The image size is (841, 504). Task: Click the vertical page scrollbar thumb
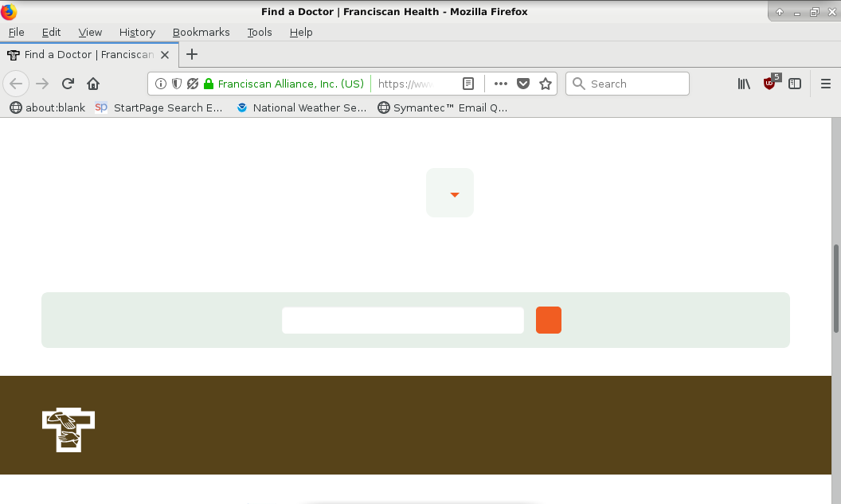835,287
